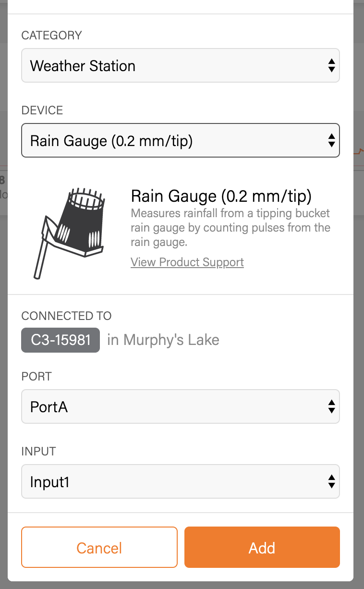Cancel adding the device

[99, 548]
